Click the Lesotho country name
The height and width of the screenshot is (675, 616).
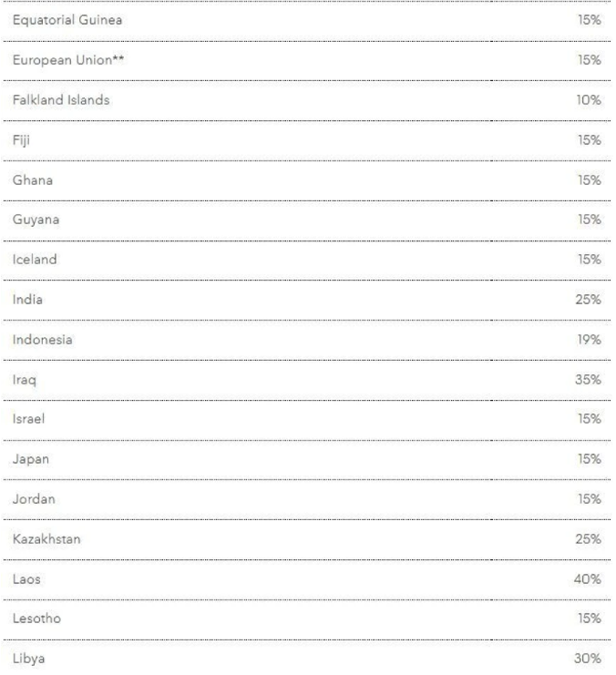(x=34, y=619)
